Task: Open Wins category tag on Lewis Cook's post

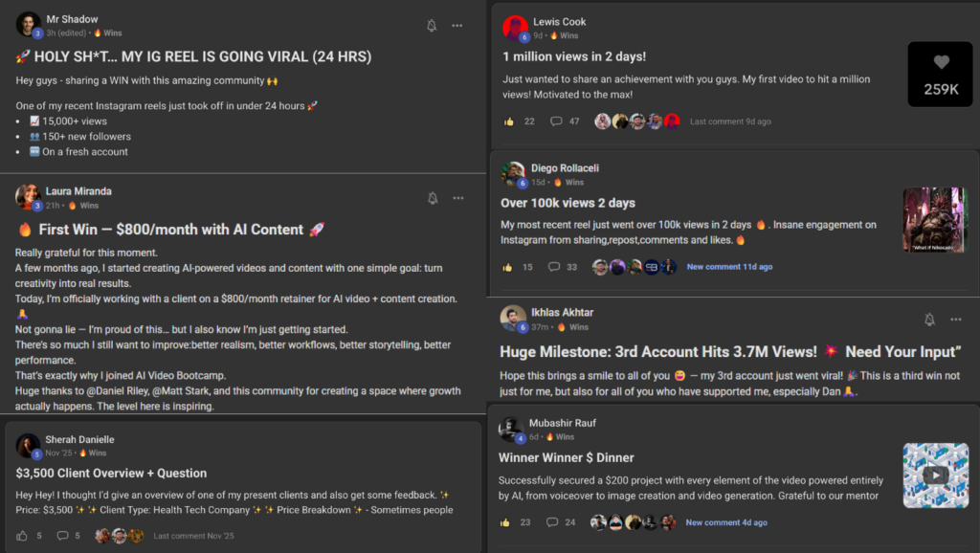Action: click(565, 35)
